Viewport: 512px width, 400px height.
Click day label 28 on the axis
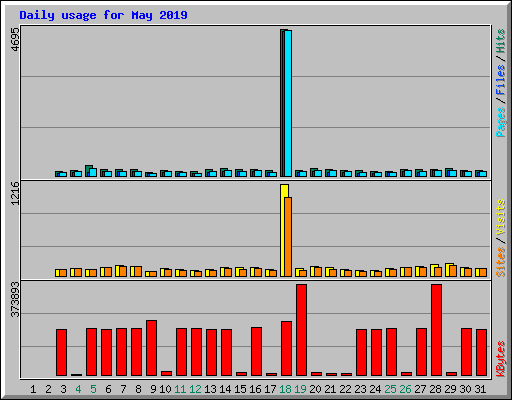tap(435, 389)
